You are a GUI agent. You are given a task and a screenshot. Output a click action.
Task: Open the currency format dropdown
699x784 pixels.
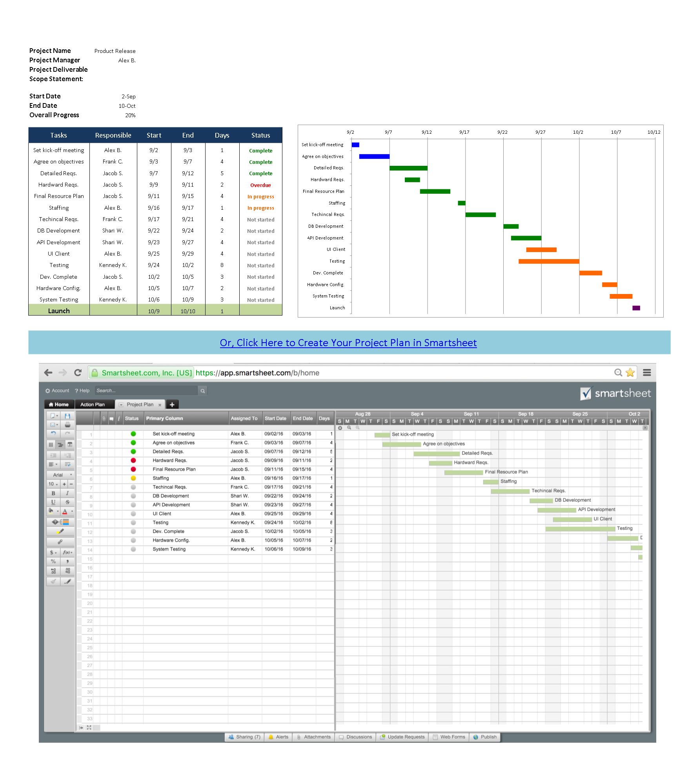53,552
